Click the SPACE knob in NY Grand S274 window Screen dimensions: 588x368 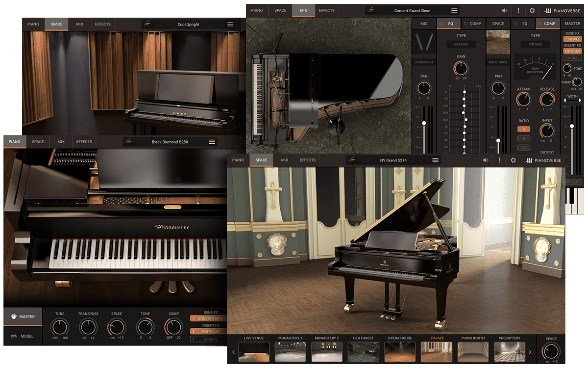551,351
